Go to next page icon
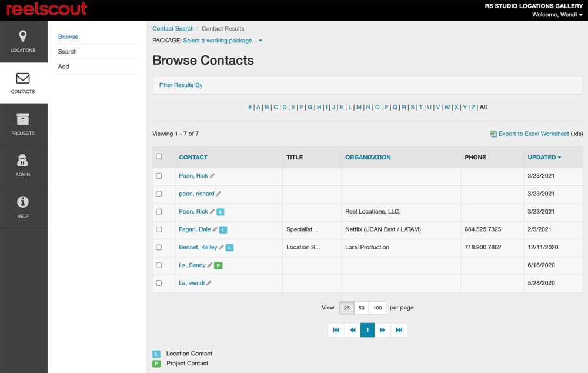The image size is (588, 373). tap(383, 330)
